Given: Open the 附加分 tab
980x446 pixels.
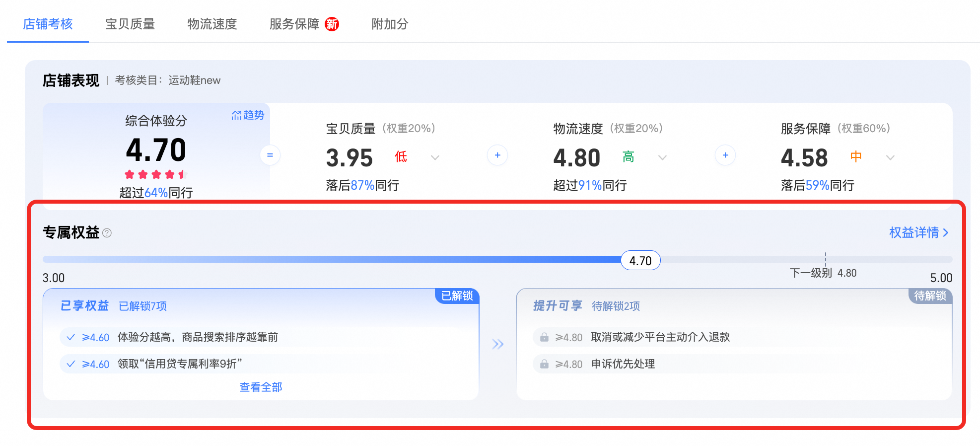Looking at the screenshot, I should click(x=390, y=24).
